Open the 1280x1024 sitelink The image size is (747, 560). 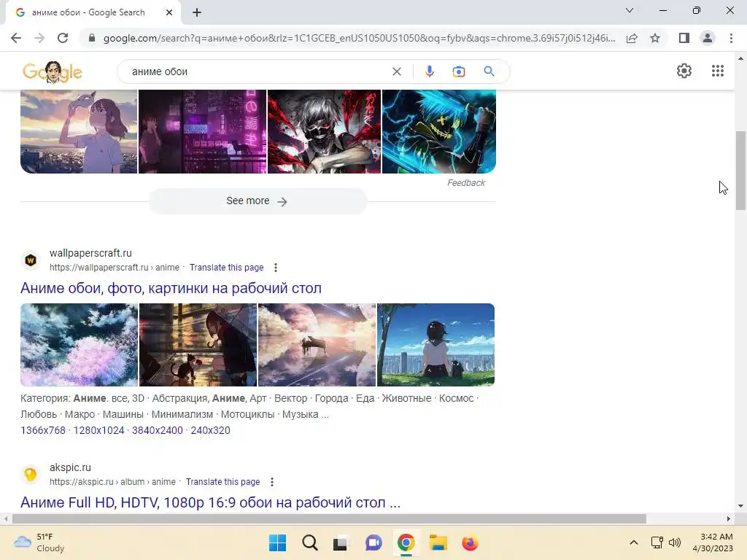pos(98,430)
